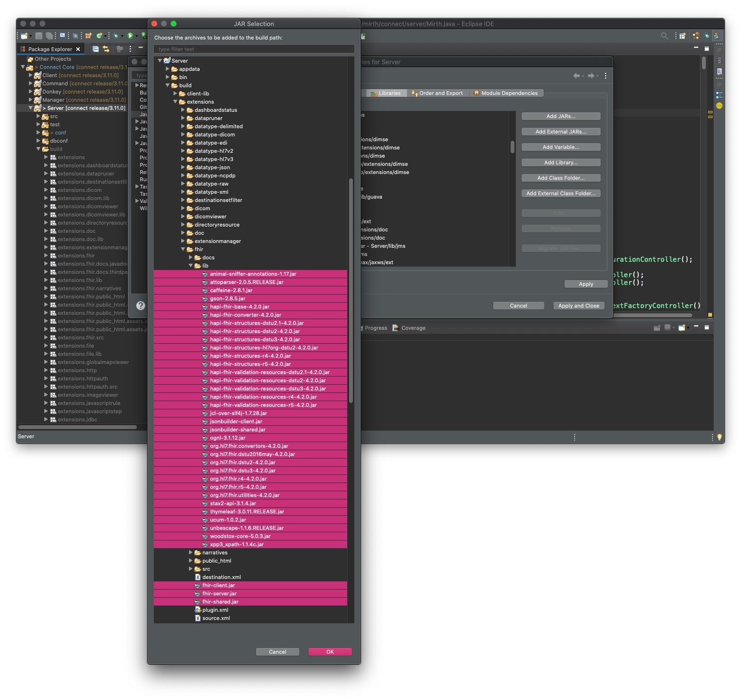Expand the narratives folder
This screenshot has width=741, height=700.
tap(191, 552)
